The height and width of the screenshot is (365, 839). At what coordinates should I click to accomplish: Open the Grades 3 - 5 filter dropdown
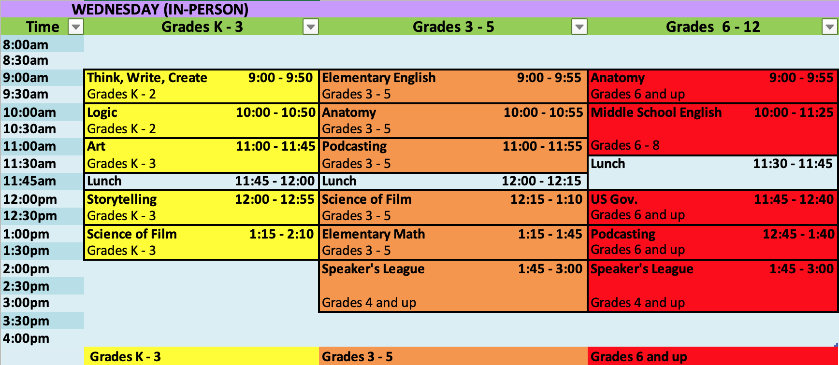click(x=579, y=27)
